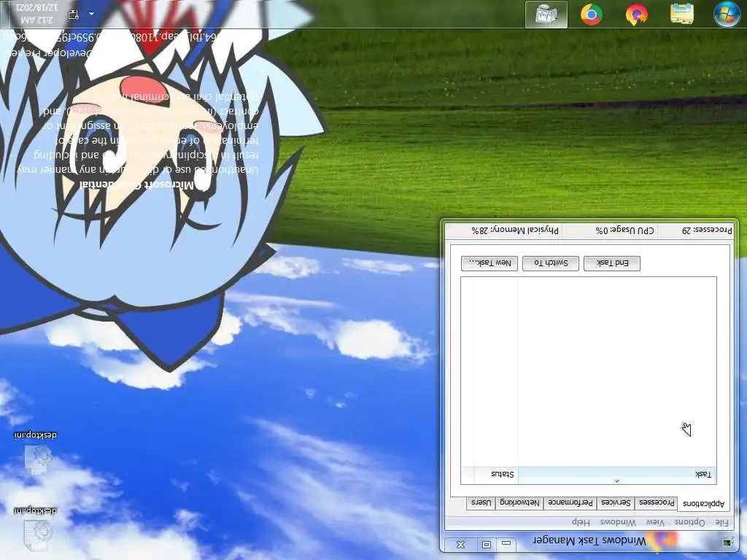Show hidden system tray icons arrow
747x560 pixels.
[x=91, y=14]
